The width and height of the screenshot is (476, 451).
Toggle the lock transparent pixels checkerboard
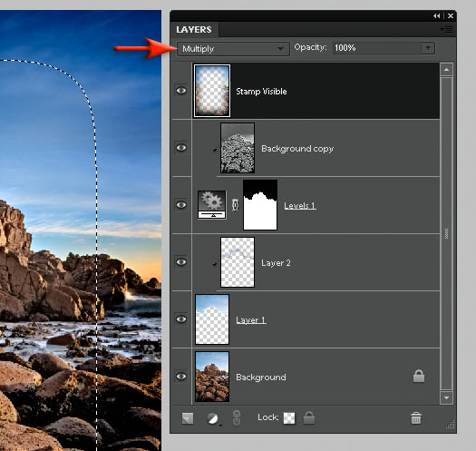point(289,418)
